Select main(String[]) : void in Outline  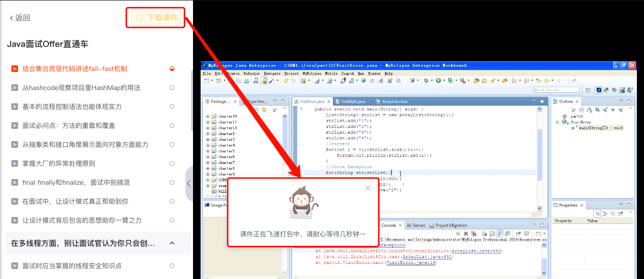pyautogui.click(x=601, y=128)
